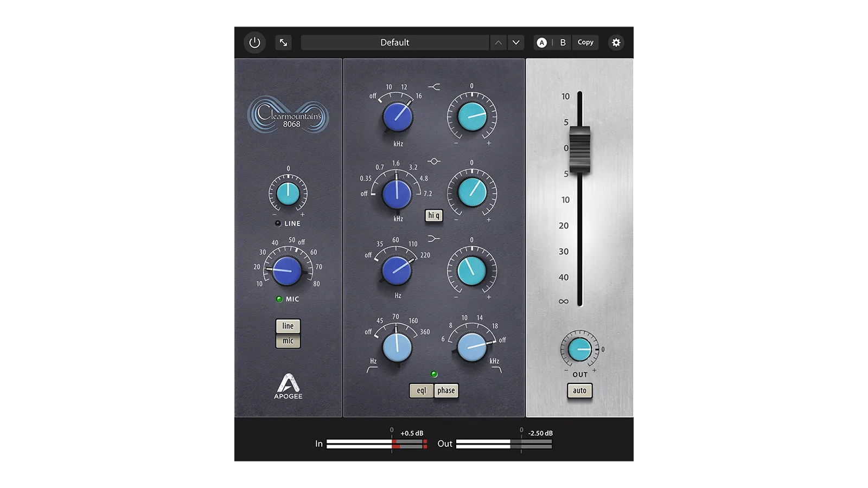The height and width of the screenshot is (488, 868).
Task: Click the LINE gain trim knob
Action: point(288,194)
